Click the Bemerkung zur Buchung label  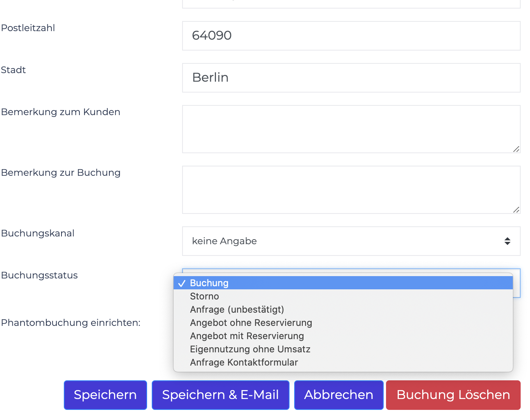tap(61, 173)
